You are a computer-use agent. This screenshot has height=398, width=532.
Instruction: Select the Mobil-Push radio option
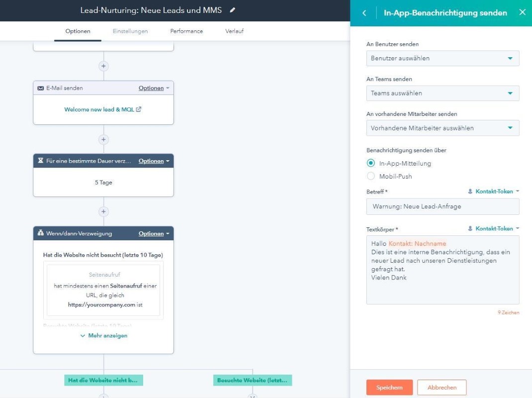371,176
